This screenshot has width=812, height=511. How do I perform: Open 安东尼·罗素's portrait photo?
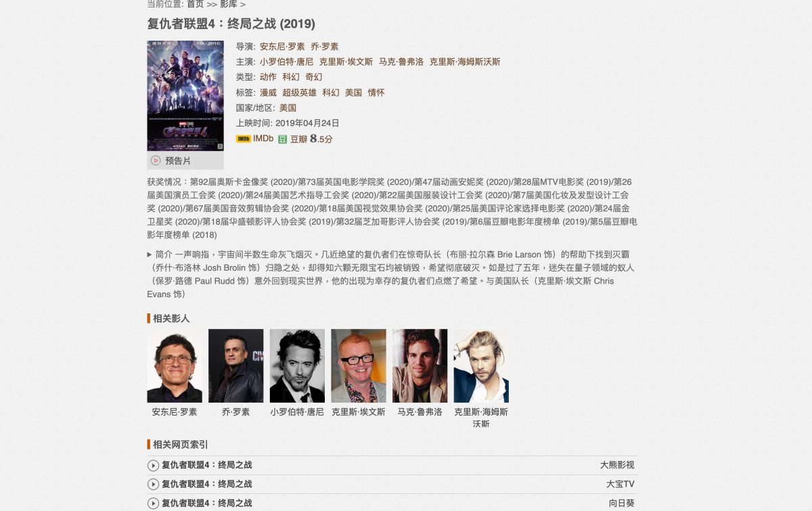175,366
